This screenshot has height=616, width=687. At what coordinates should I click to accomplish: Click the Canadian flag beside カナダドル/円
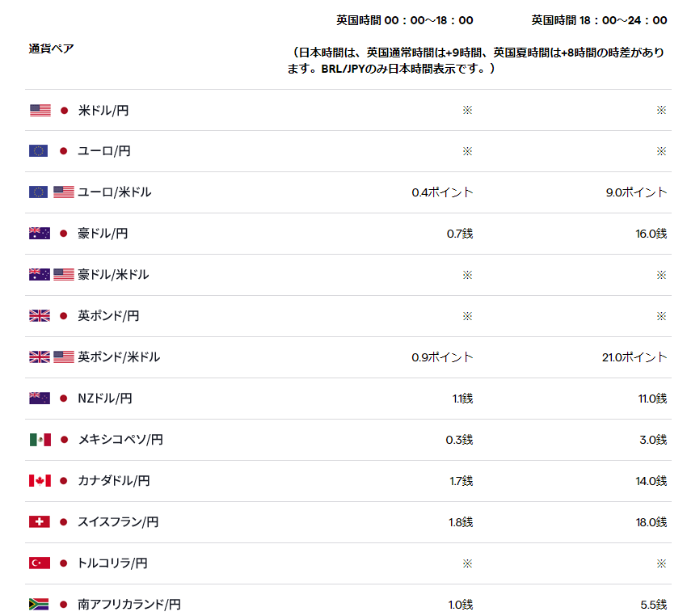pyautogui.click(x=40, y=481)
